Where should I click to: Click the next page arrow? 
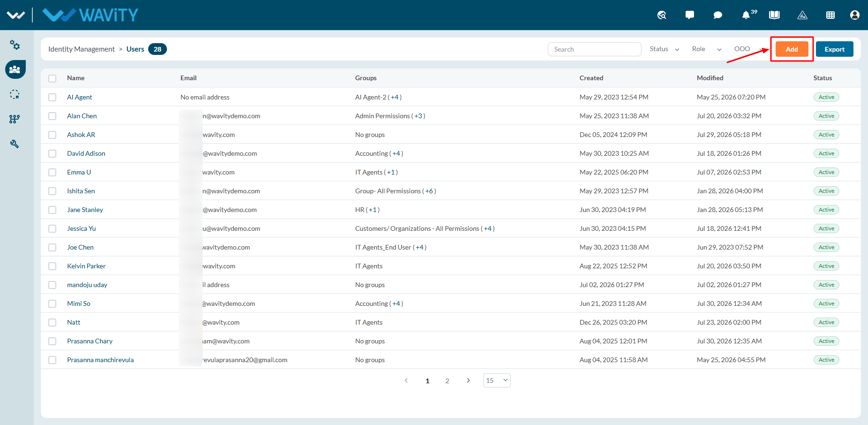[468, 380]
